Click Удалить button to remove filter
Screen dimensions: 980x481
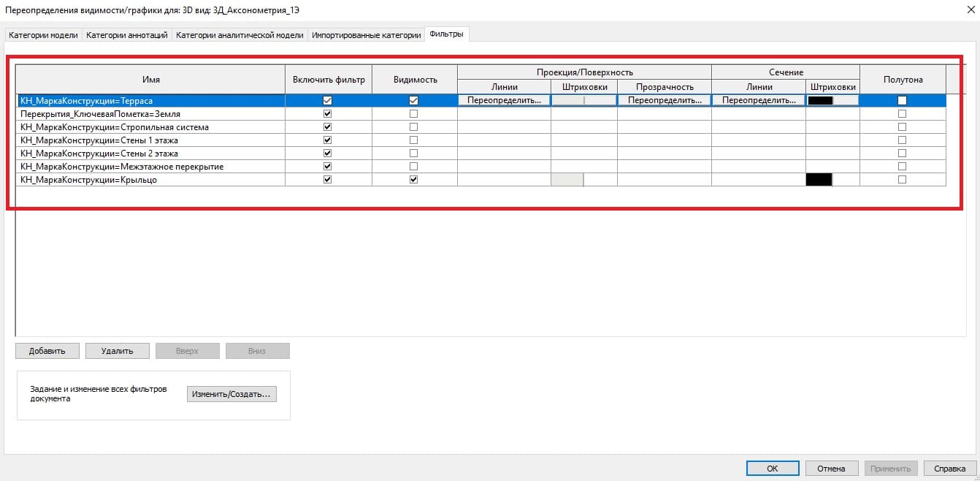(117, 351)
